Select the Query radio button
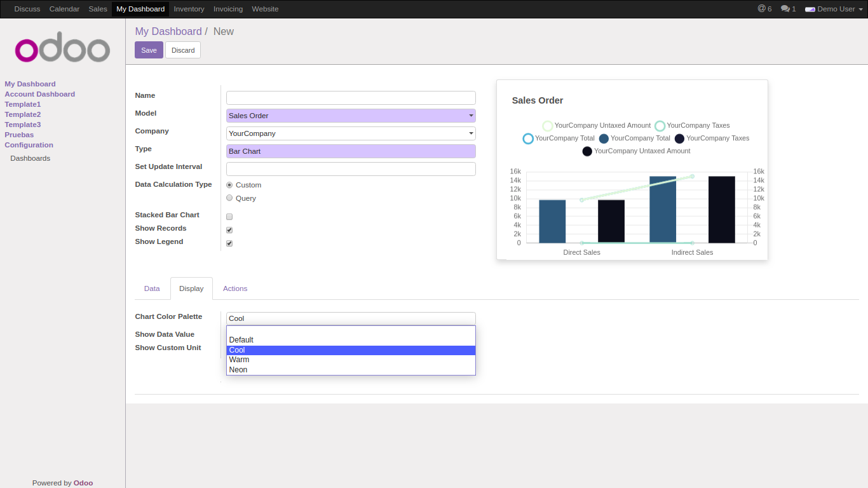Viewport: 868px width, 488px height. (229, 198)
